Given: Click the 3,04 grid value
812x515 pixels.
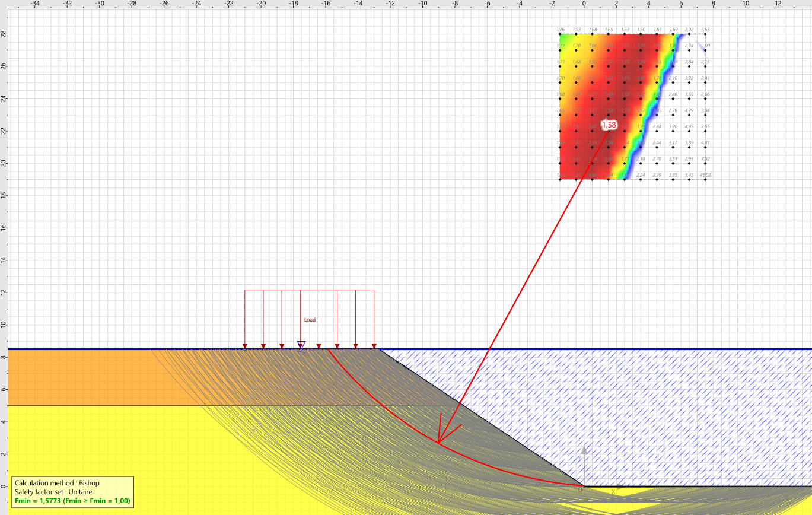Looking at the screenshot, I should click(x=705, y=110).
